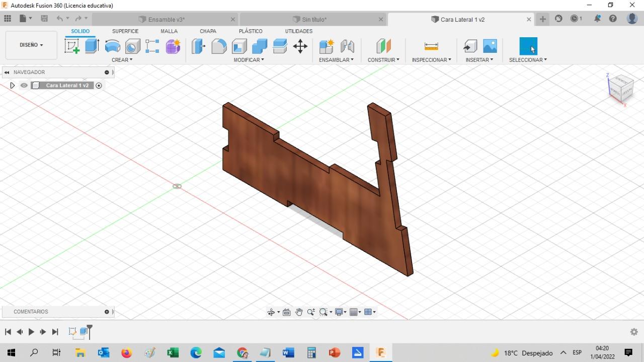Switch to the PLÁSTICO tab
This screenshot has height=362, width=644.
click(x=251, y=31)
